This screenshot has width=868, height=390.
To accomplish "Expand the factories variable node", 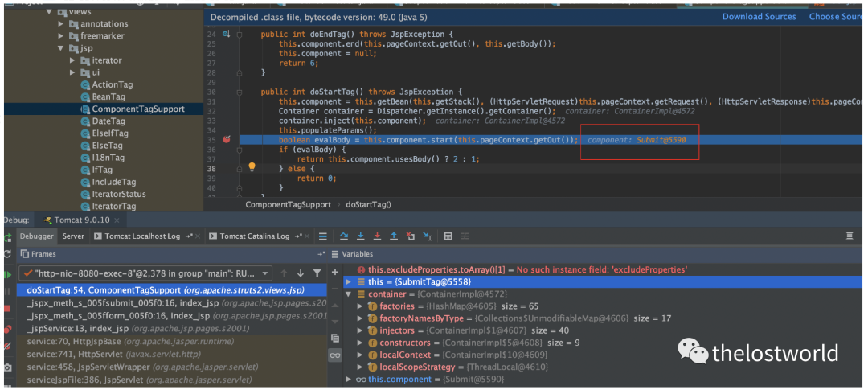I will (359, 306).
